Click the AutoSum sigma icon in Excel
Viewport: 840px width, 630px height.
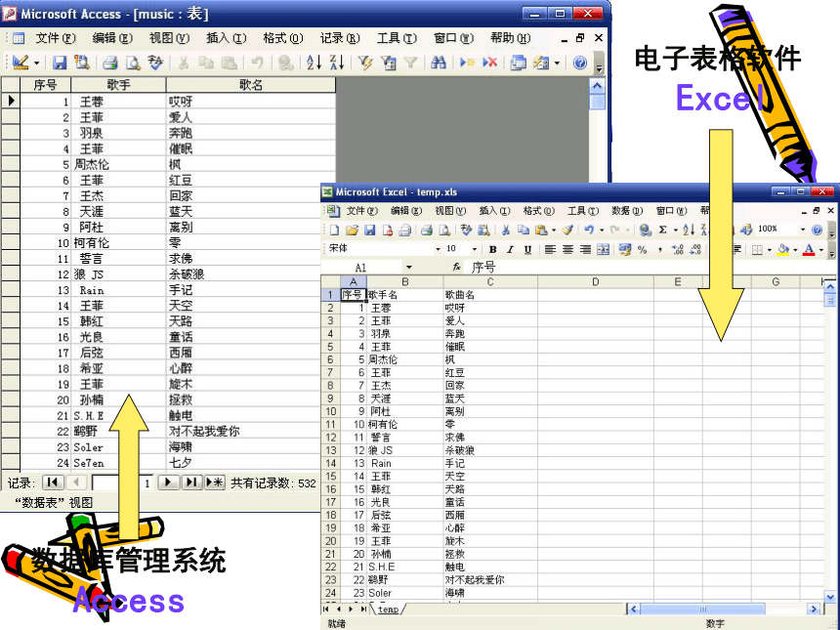[x=663, y=231]
